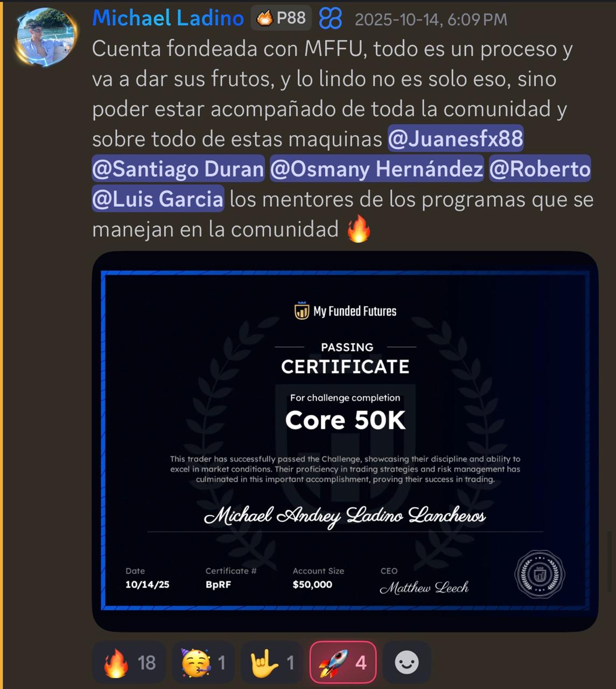616x689 pixels.
Task: Click the Michael Ladino username
Action: tap(168, 19)
